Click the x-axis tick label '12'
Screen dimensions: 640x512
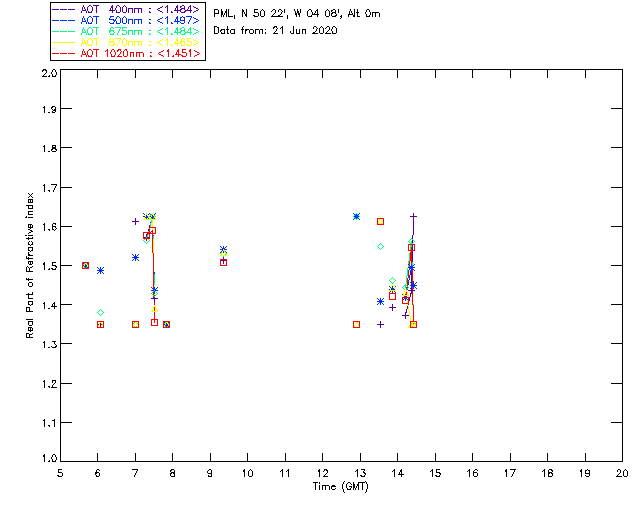[322, 473]
